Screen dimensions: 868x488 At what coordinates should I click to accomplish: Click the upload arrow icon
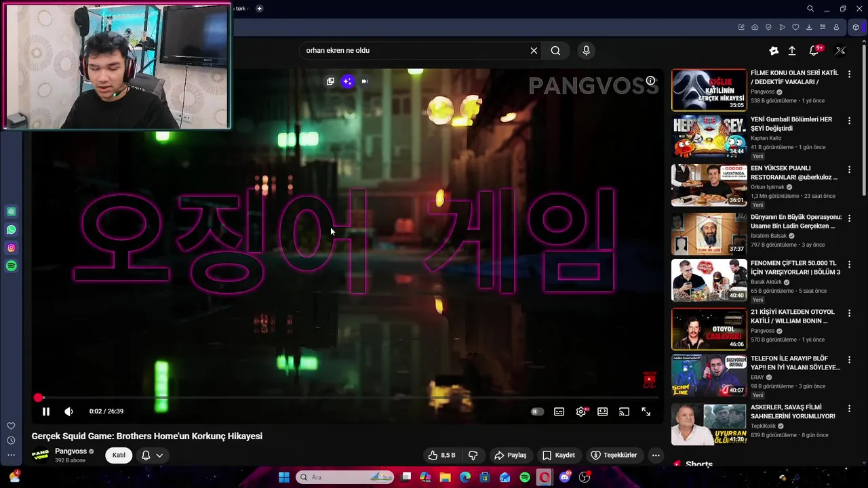pos(792,51)
